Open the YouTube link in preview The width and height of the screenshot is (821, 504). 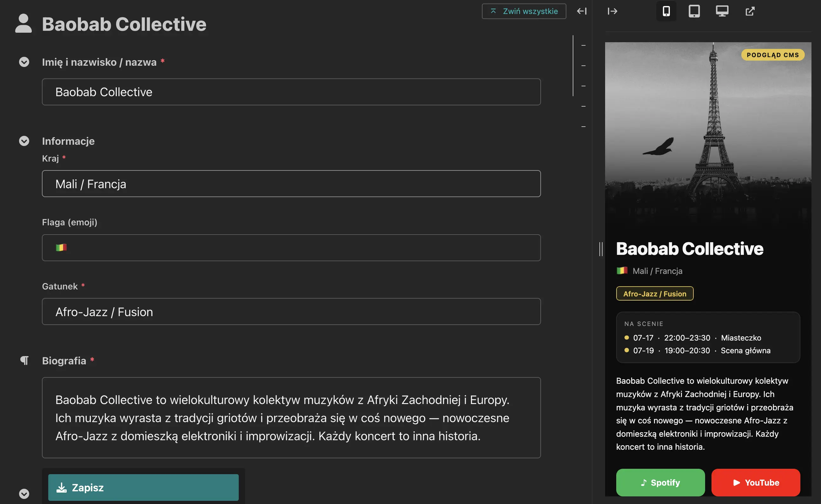756,483
